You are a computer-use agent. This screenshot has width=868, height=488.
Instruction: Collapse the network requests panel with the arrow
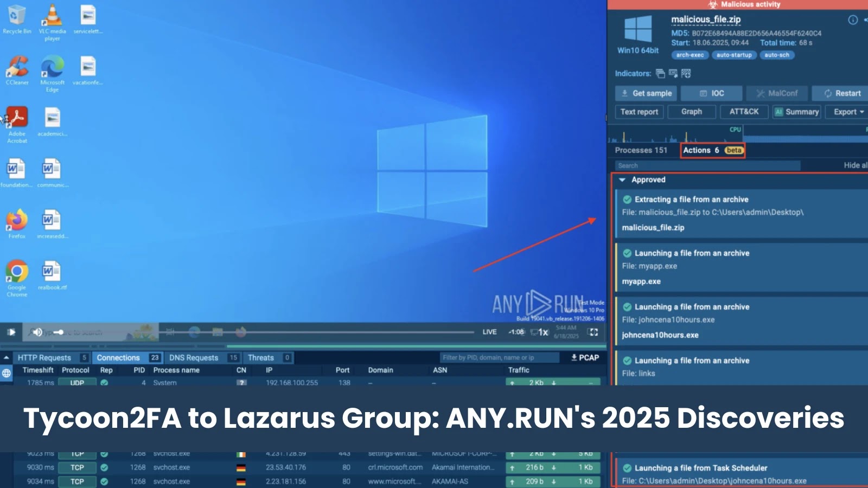(x=8, y=358)
